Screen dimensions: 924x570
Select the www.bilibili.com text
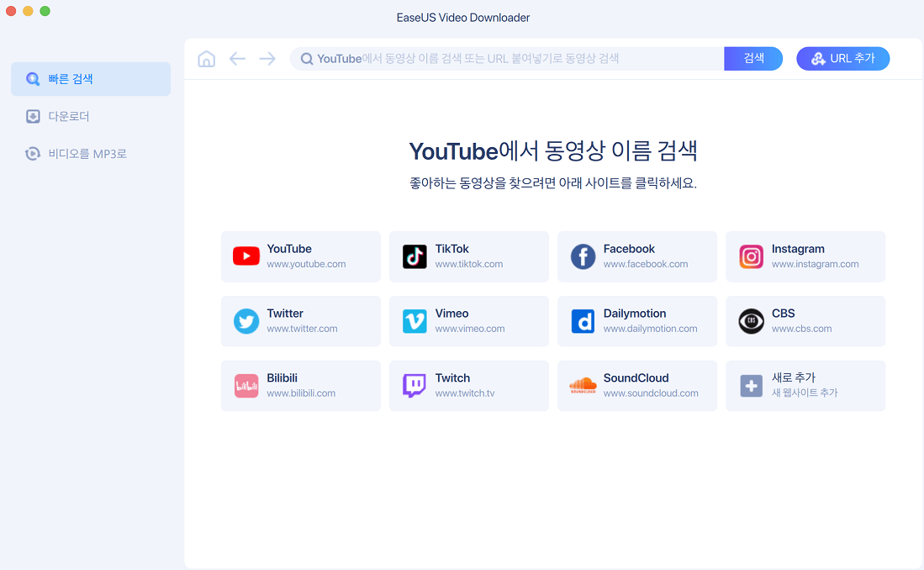point(301,393)
